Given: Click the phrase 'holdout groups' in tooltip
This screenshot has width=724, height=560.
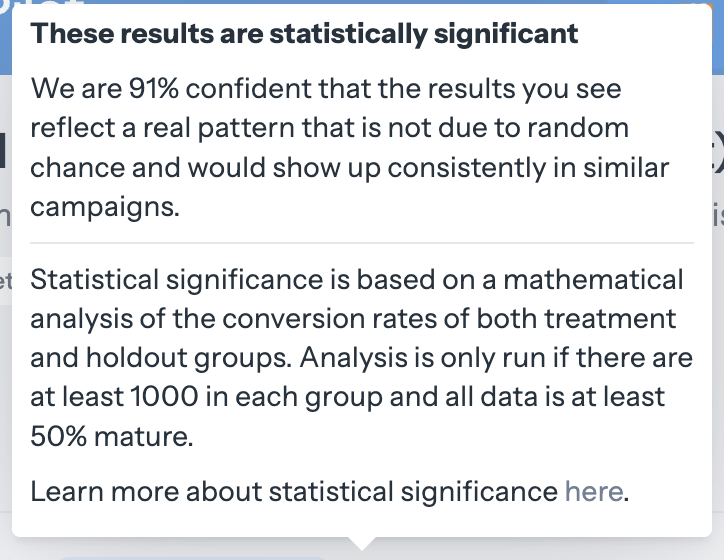Looking at the screenshot, I should point(188,358).
